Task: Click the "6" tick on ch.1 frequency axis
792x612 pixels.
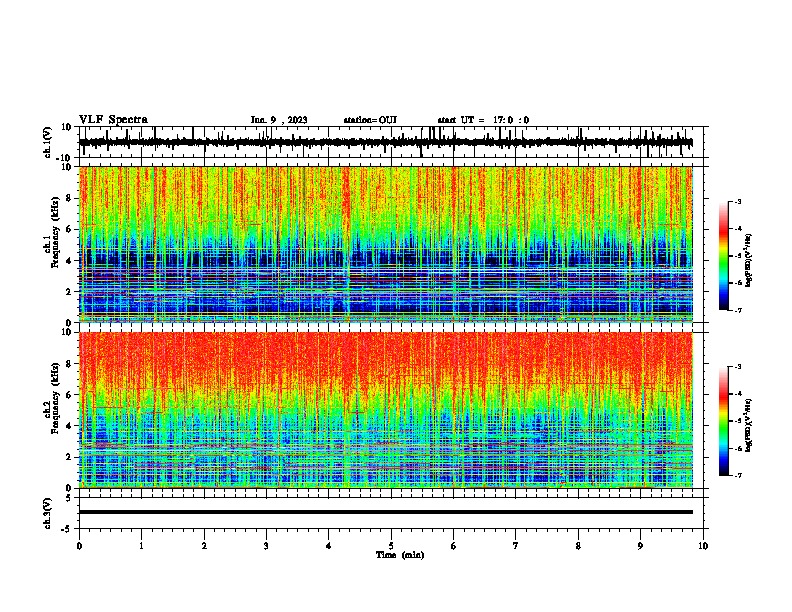Action: pyautogui.click(x=69, y=229)
